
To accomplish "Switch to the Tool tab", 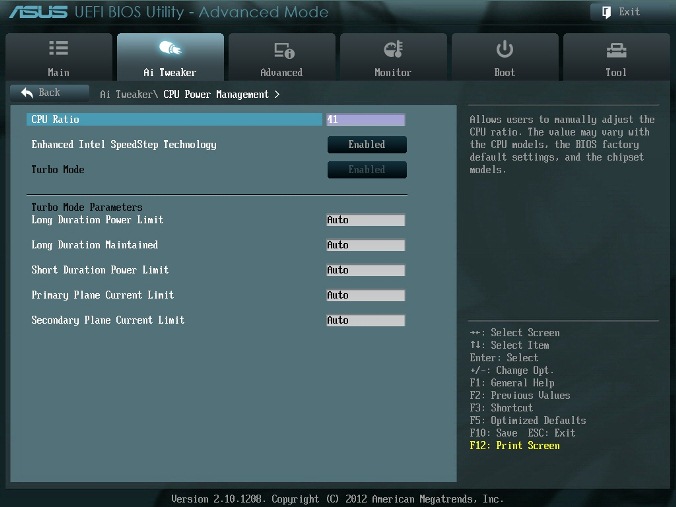I will (x=617, y=57).
